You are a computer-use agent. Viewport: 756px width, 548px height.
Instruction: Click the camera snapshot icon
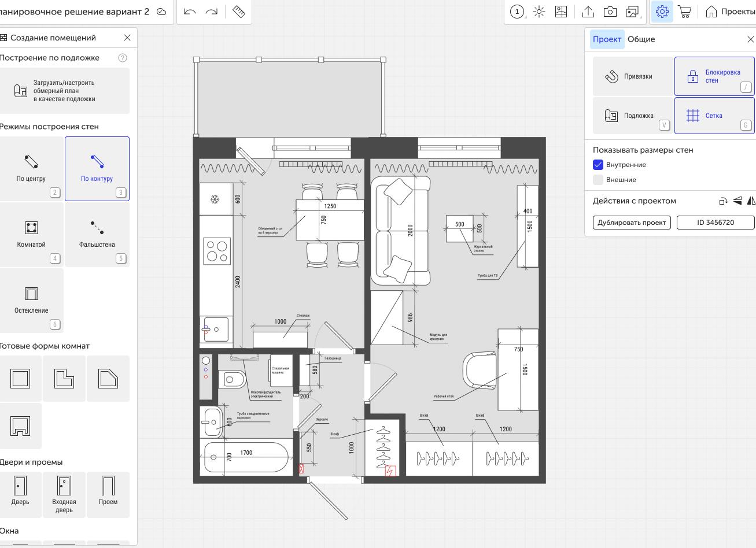click(610, 12)
